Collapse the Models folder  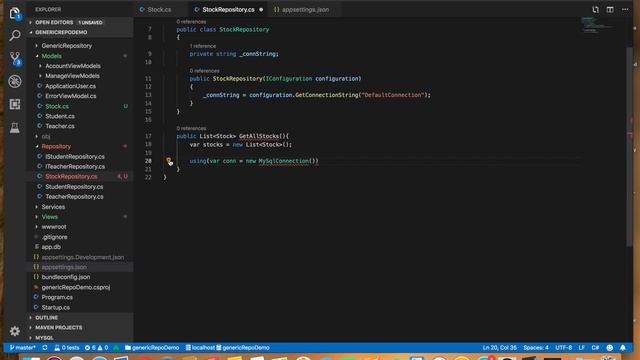[x=51, y=56]
